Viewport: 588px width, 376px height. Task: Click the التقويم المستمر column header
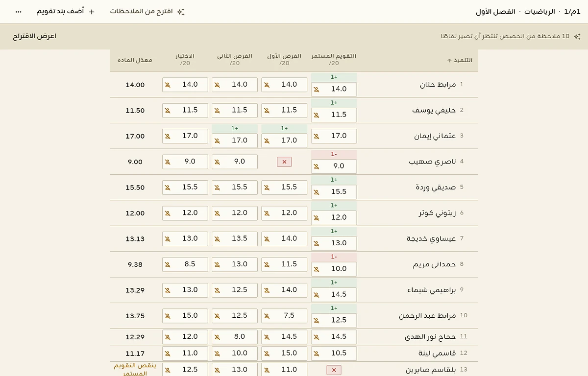click(x=334, y=60)
